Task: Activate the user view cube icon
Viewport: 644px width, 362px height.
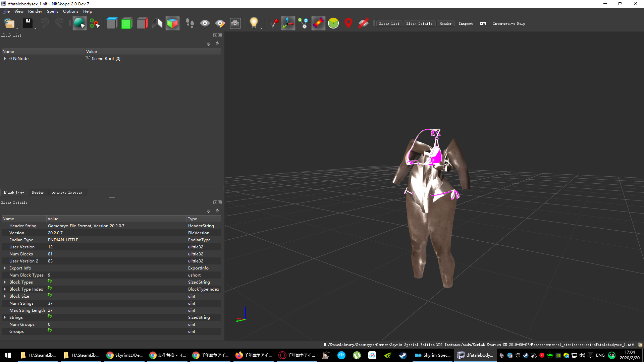Action: (x=172, y=23)
